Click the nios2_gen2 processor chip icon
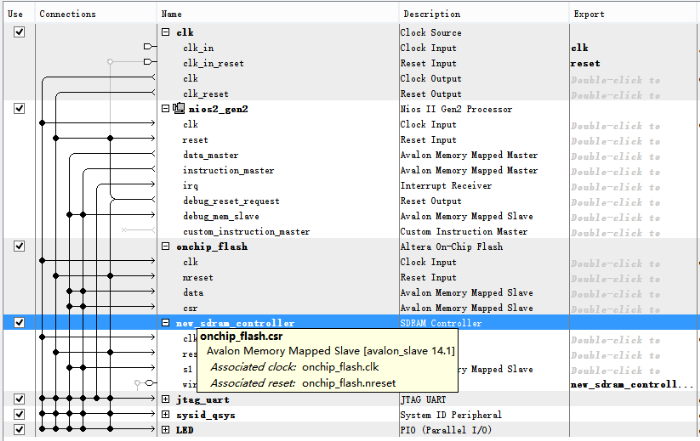 [178, 109]
